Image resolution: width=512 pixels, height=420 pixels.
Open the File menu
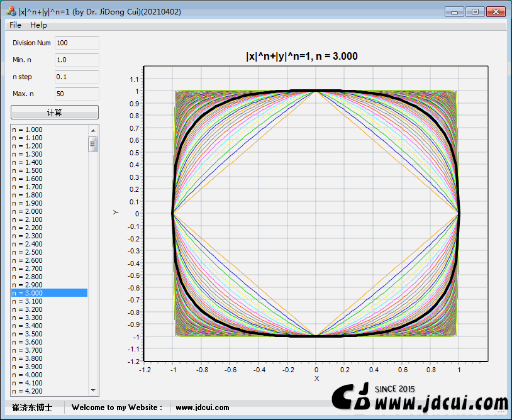tap(15, 25)
